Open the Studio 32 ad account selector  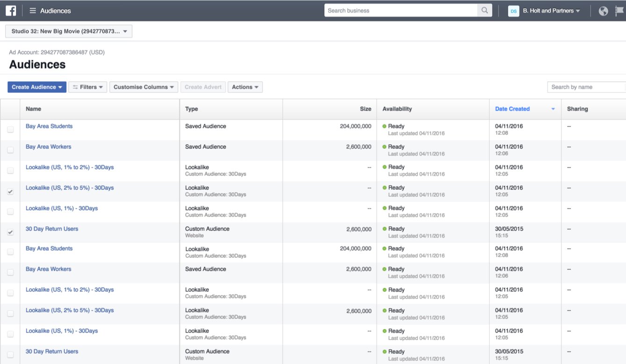pos(69,31)
